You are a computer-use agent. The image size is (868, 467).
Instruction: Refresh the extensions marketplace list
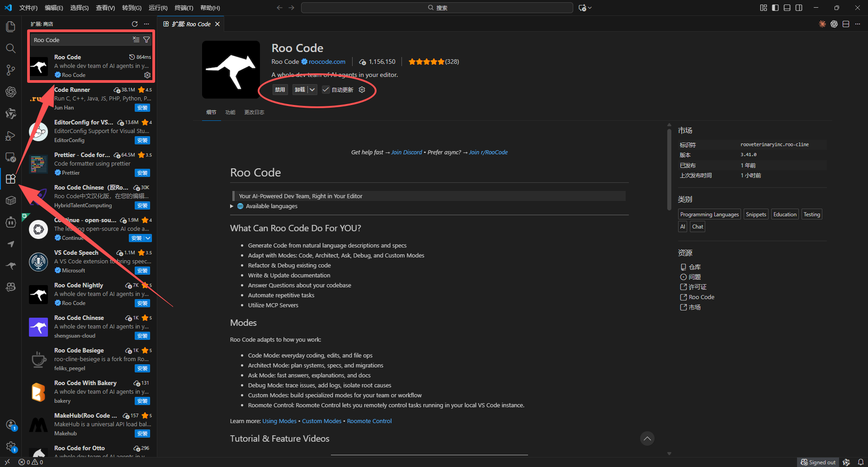[x=135, y=24]
